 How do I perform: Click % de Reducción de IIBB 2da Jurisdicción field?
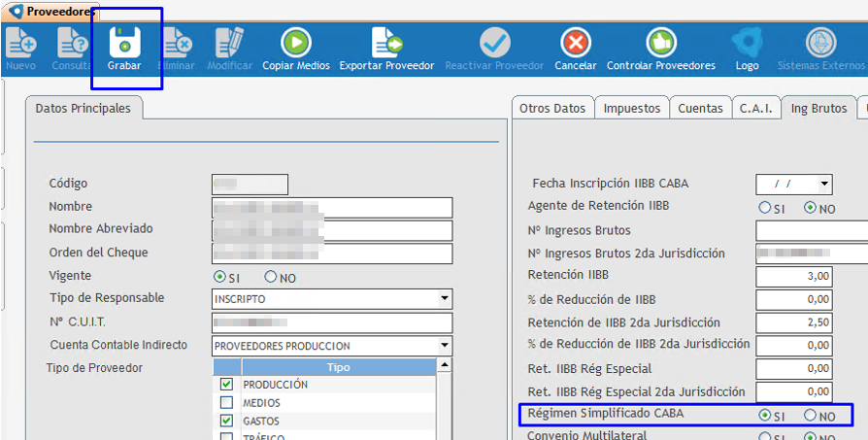tap(794, 346)
